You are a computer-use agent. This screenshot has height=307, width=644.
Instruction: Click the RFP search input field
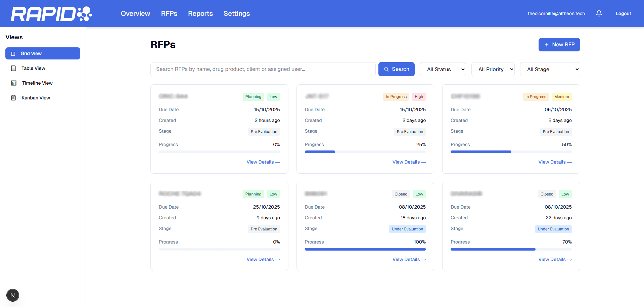pos(263,69)
